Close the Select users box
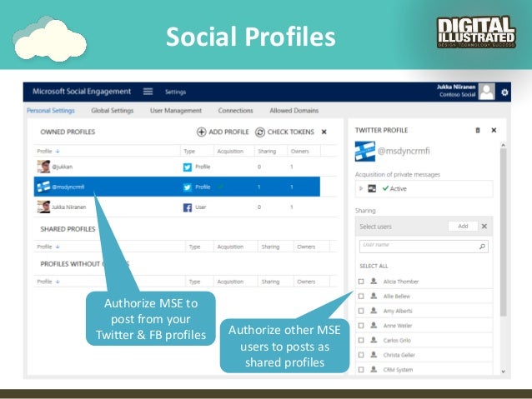The height and width of the screenshot is (399, 532). click(484, 226)
